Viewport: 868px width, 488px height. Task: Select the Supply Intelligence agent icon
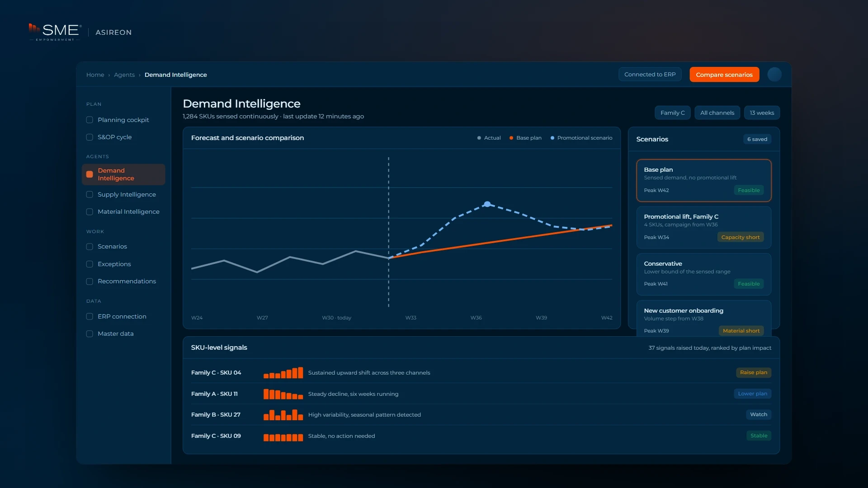(90, 194)
